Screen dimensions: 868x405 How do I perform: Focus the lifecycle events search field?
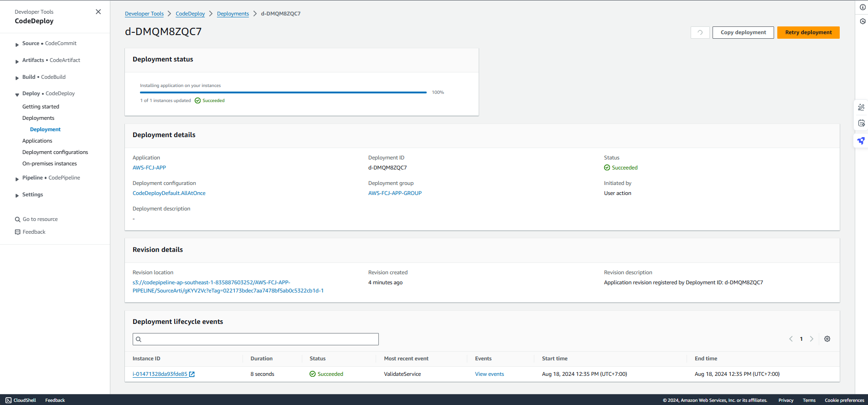coord(256,339)
